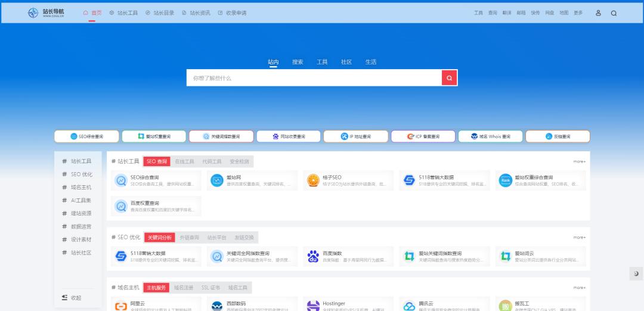Collapse the sidebar with 收起
Screen dimensions: 644x311
(x=72, y=297)
